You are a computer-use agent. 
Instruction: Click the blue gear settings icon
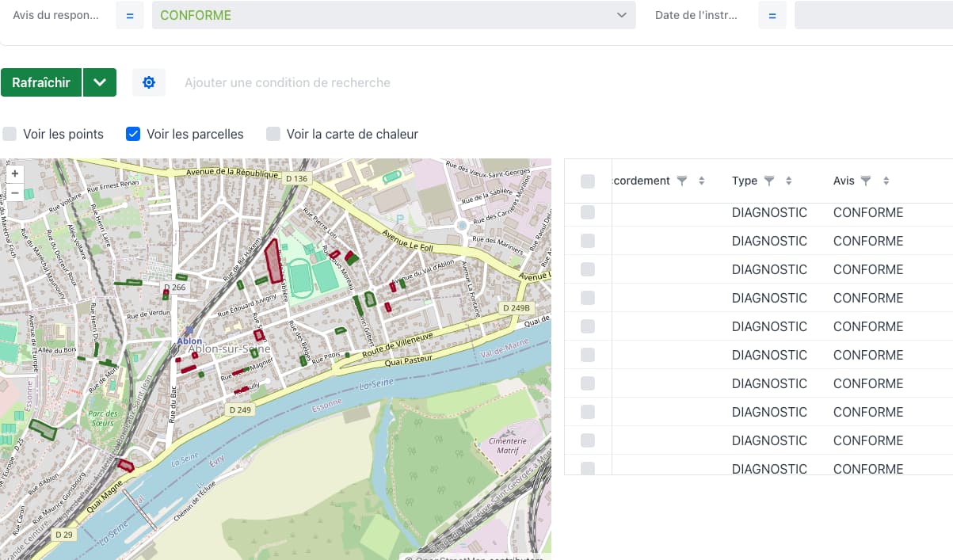(x=149, y=82)
